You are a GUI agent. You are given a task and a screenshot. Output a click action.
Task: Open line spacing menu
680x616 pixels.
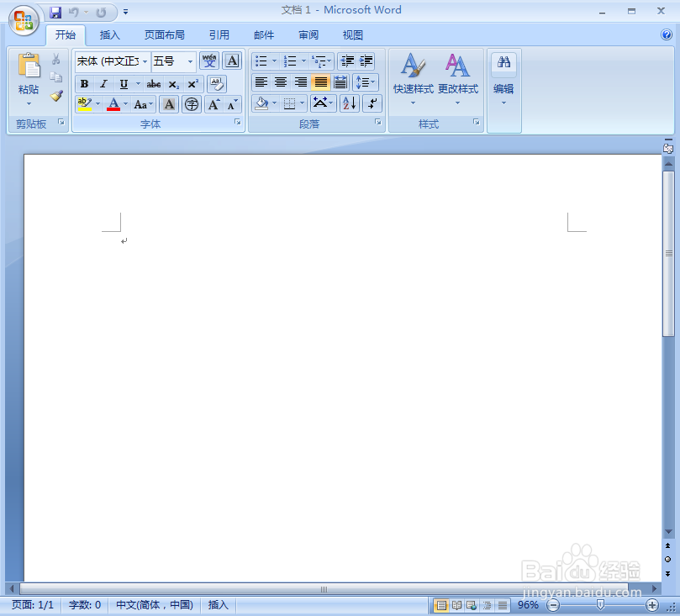click(x=365, y=82)
